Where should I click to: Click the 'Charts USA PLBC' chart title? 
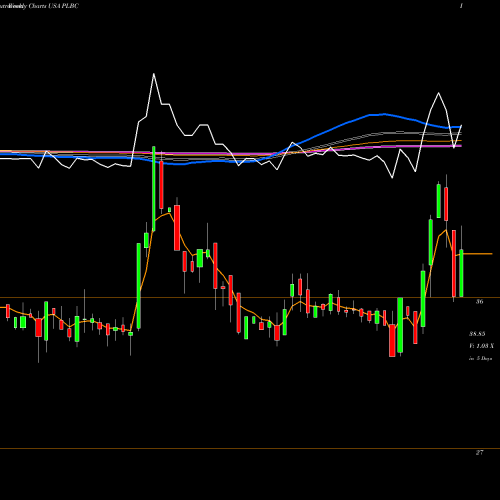[x=53, y=6]
